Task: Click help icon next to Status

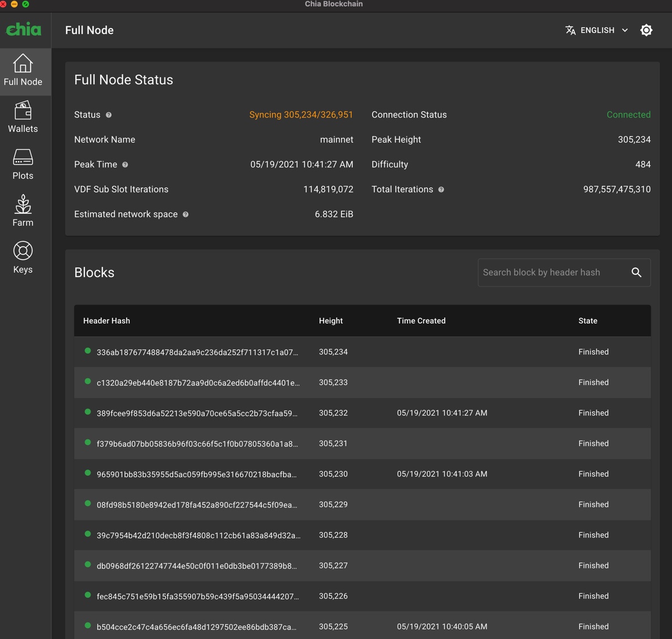Action: pyautogui.click(x=109, y=115)
